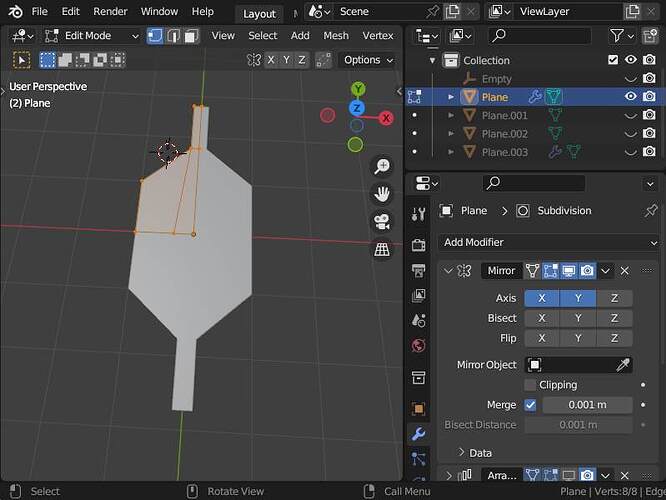Image resolution: width=666 pixels, height=500 pixels.
Task: Open the Modifier properties wrench tab
Action: click(418, 434)
